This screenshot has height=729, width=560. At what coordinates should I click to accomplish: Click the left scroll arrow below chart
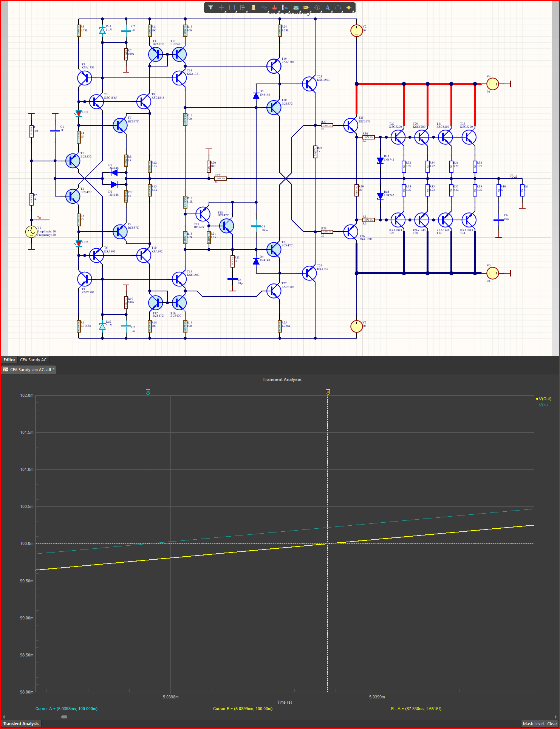(4, 717)
